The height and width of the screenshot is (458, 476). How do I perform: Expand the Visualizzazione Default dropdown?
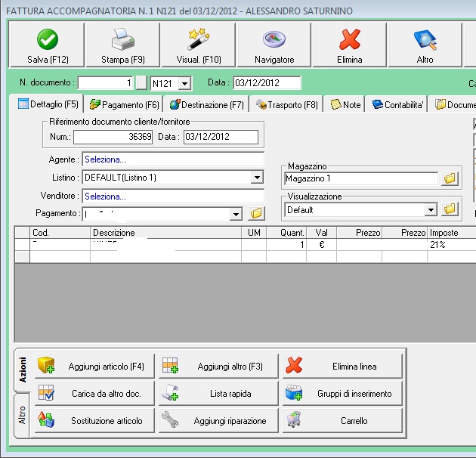431,209
